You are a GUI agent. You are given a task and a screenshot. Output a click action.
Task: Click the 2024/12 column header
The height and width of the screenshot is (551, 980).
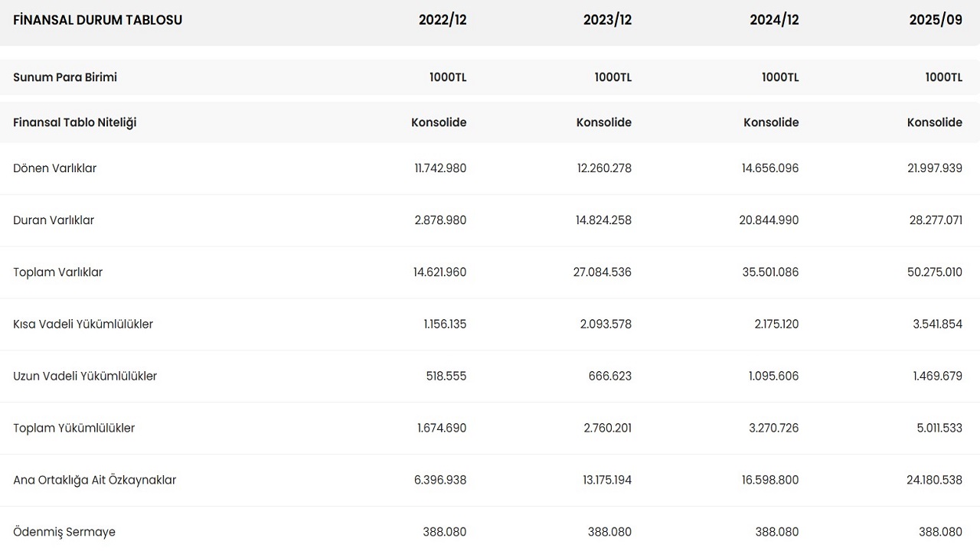[x=774, y=20]
